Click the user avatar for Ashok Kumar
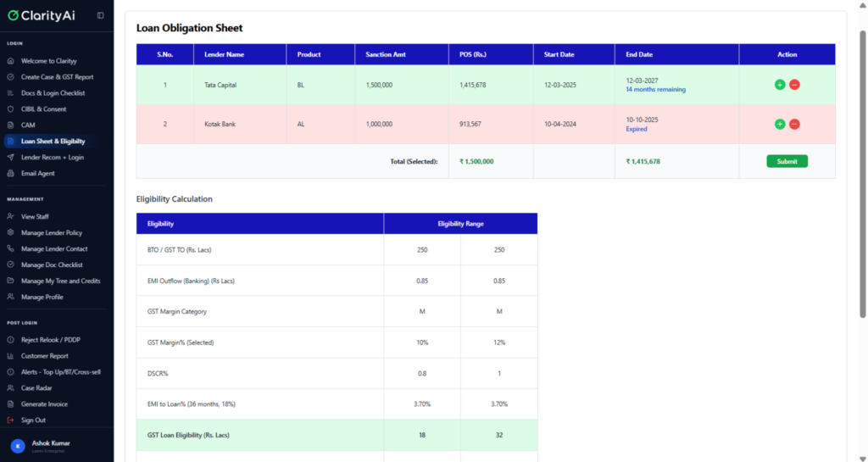868x462 pixels. coord(18,446)
